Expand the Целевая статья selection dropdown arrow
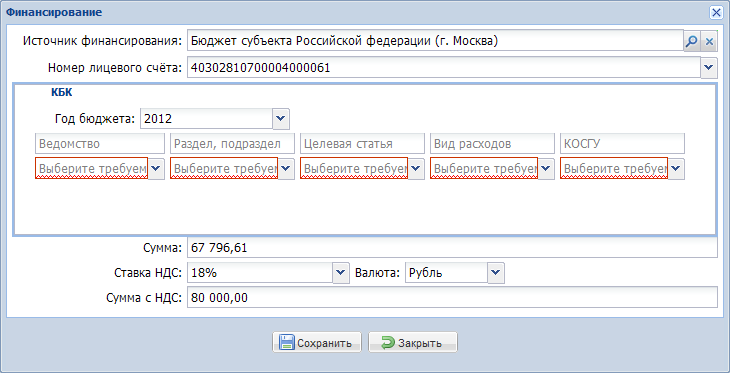This screenshot has height=373, width=730. pos(416,169)
